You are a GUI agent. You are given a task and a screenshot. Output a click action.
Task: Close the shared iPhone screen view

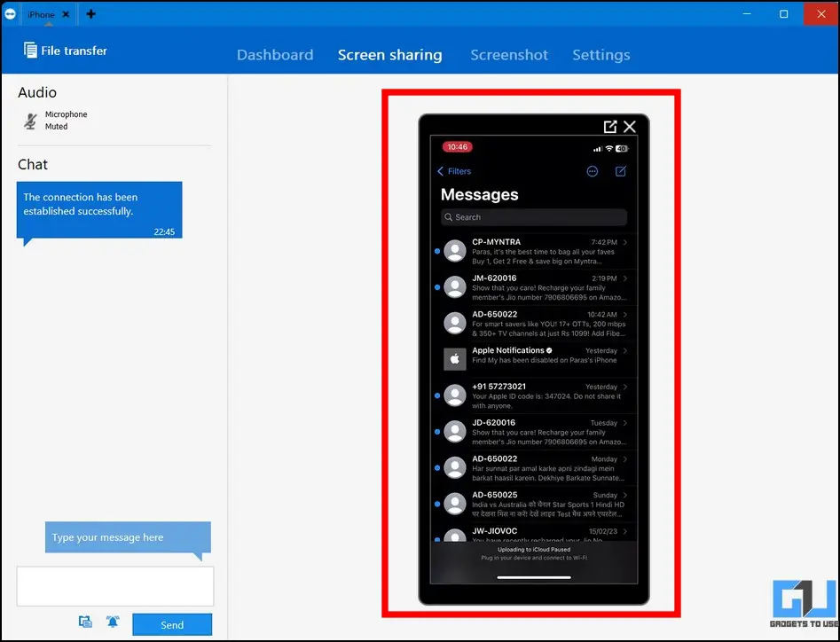[630, 127]
